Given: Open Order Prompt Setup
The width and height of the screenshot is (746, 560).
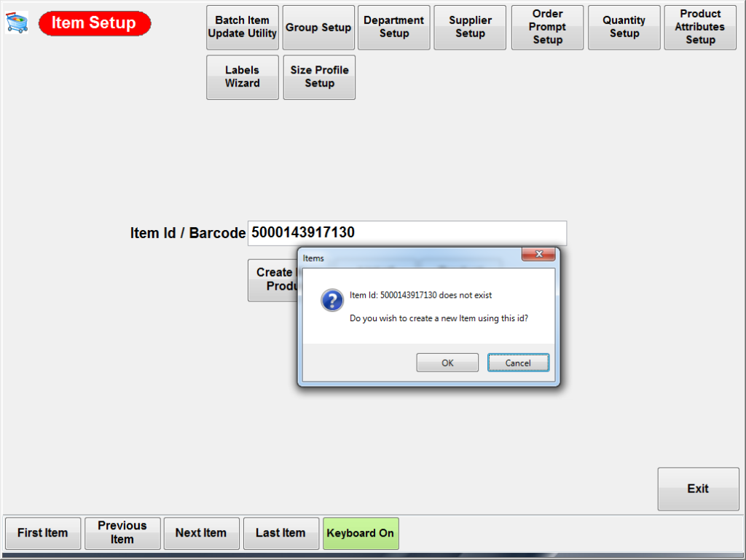Looking at the screenshot, I should (547, 27).
